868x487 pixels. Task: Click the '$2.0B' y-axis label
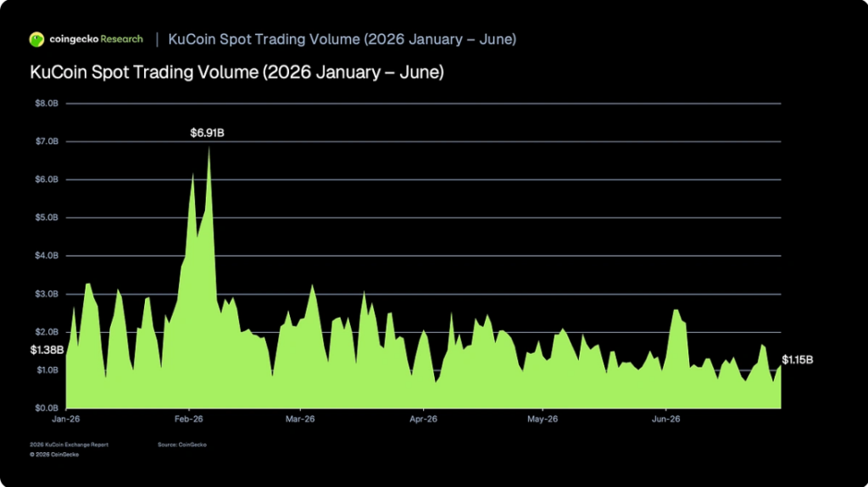[x=47, y=332]
